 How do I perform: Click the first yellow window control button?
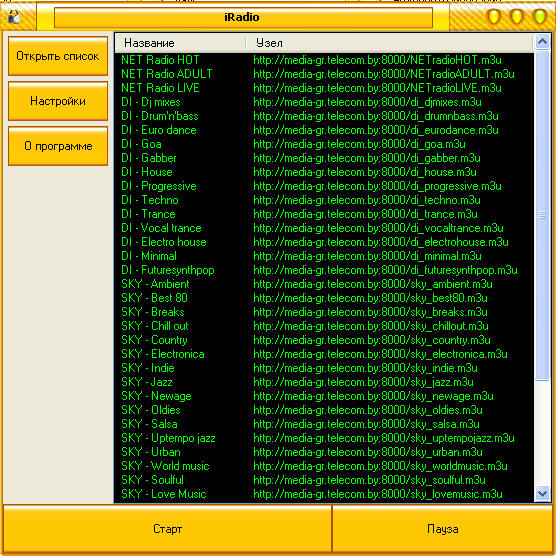(494, 16)
